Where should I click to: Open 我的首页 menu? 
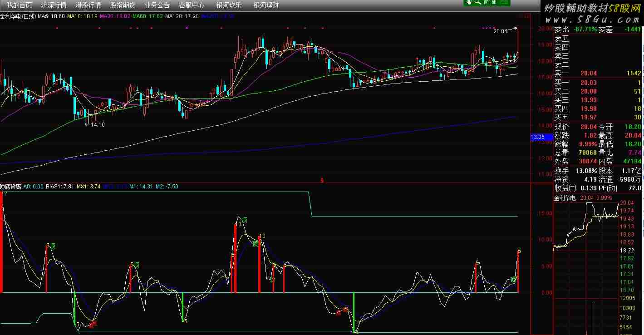pyautogui.click(x=19, y=5)
